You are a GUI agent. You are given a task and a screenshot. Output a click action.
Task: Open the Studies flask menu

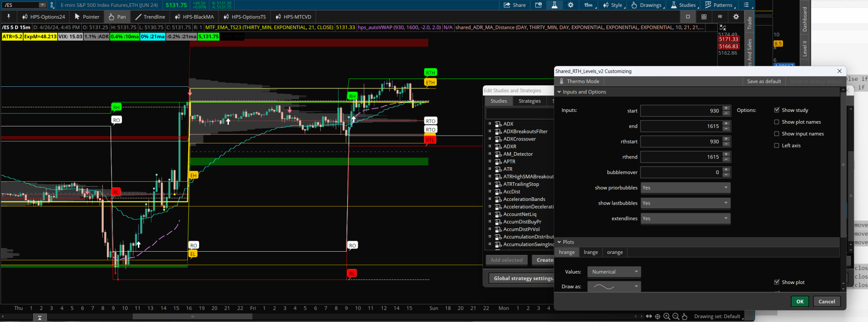(x=683, y=5)
